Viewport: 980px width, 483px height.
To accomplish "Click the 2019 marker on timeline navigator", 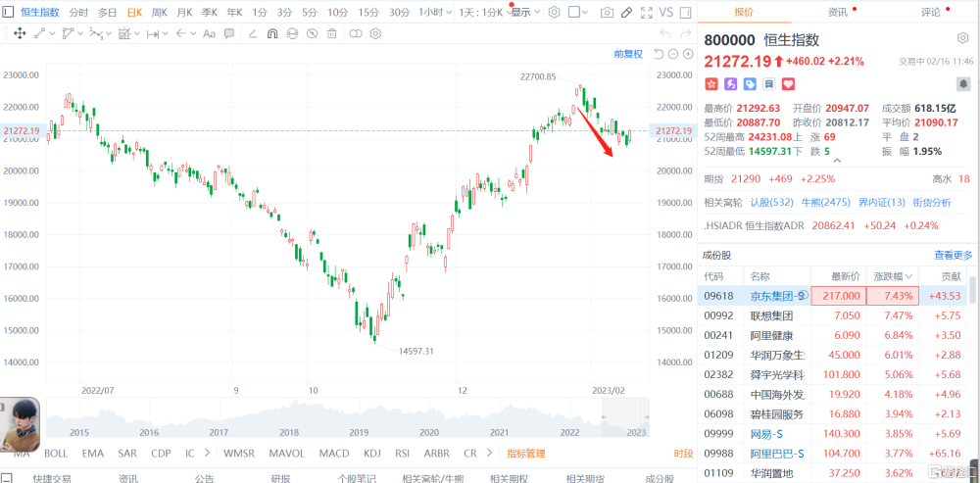I will (359, 433).
